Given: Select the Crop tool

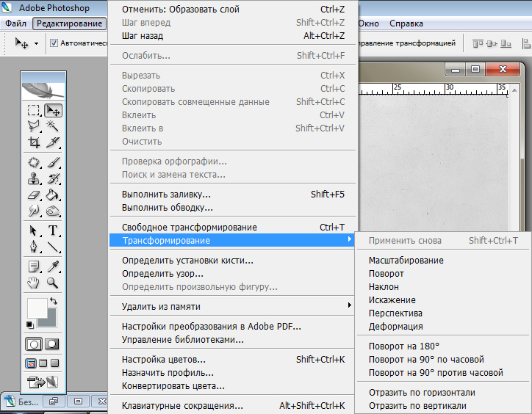Looking at the screenshot, I should pos(34,142).
